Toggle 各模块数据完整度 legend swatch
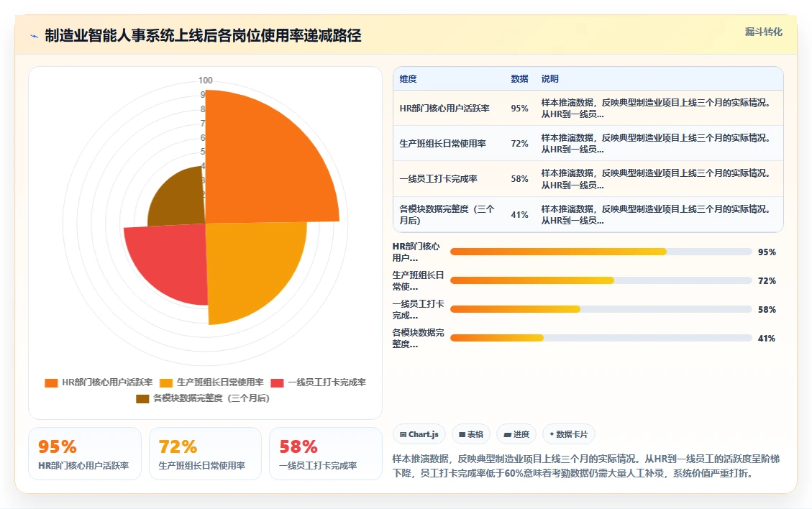 click(x=142, y=399)
